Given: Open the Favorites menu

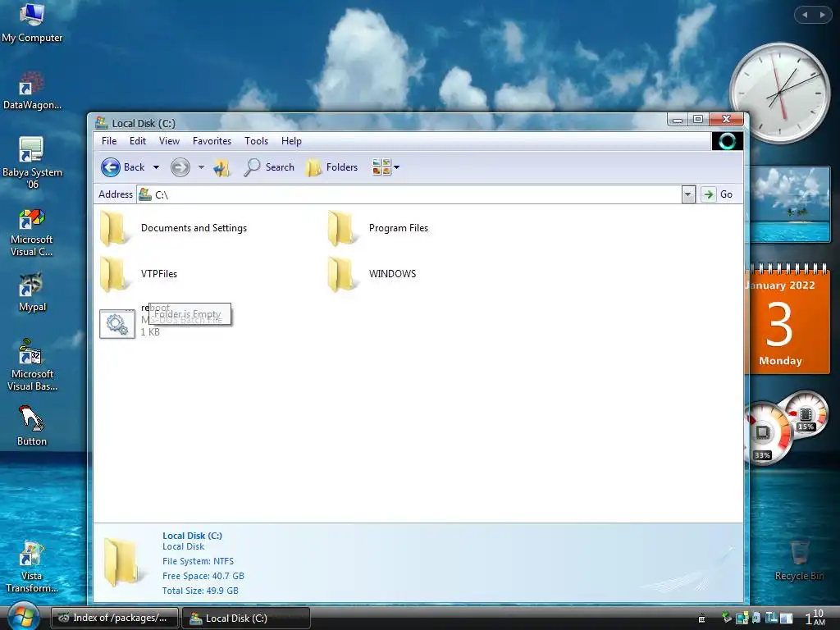Looking at the screenshot, I should point(212,141).
